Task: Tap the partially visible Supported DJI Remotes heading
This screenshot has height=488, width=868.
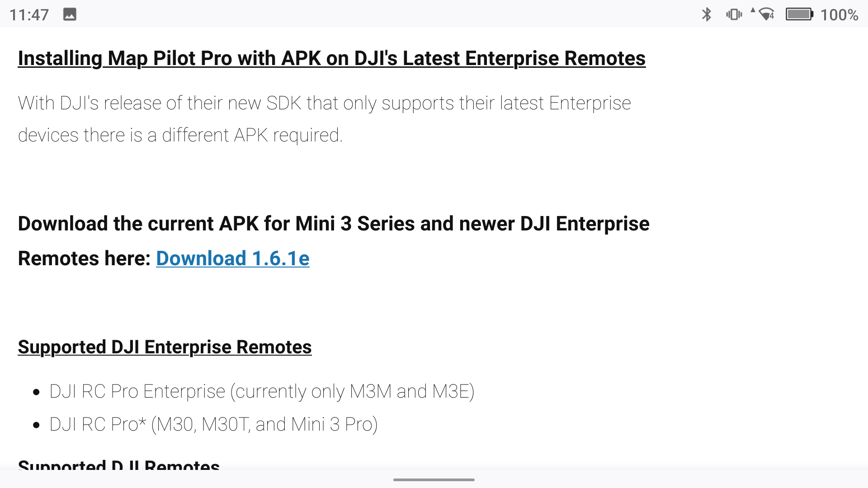Action: 119,464
